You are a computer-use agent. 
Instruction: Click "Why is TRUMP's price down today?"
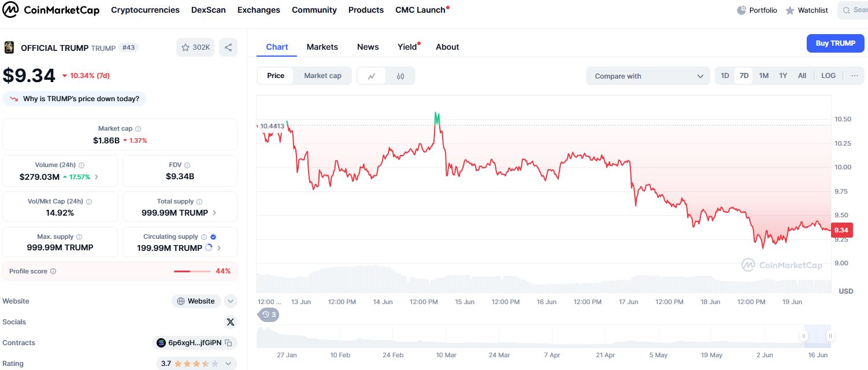point(75,99)
